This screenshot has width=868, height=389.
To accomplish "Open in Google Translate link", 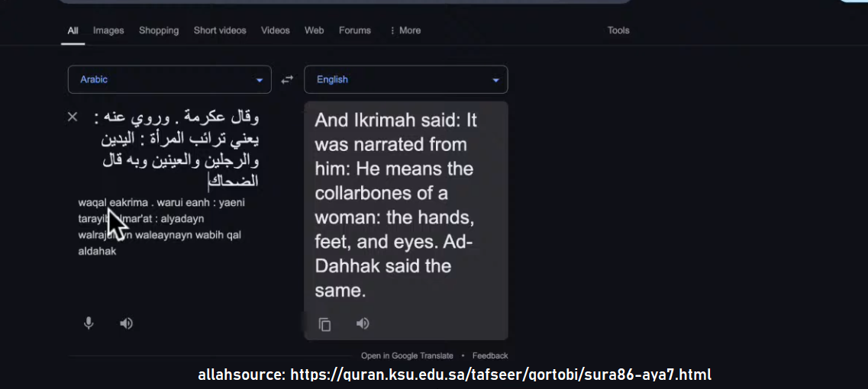I will click(x=407, y=355).
